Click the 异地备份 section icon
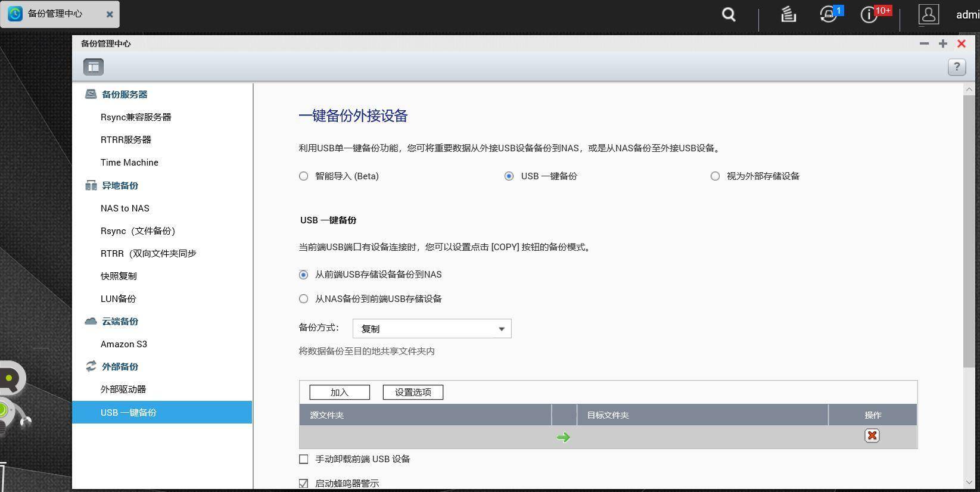980x492 pixels. (91, 185)
